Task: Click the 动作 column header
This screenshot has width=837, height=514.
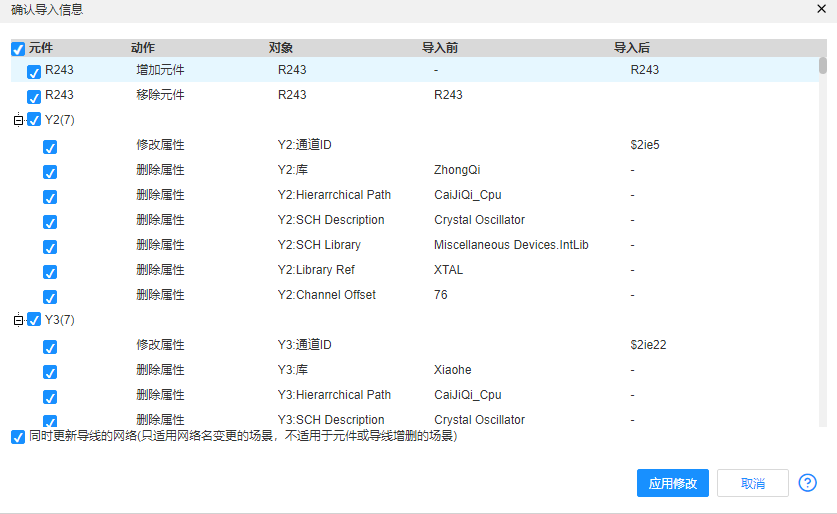Action: (x=143, y=48)
